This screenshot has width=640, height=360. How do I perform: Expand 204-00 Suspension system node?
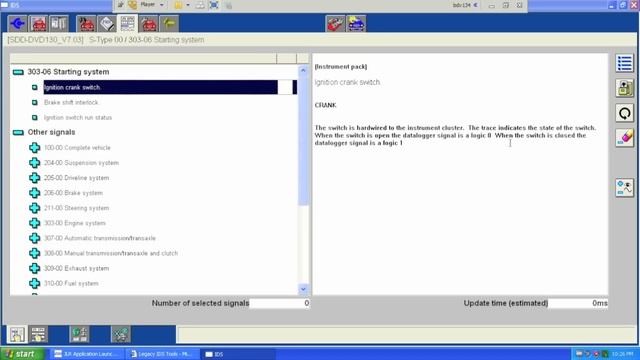(35, 163)
